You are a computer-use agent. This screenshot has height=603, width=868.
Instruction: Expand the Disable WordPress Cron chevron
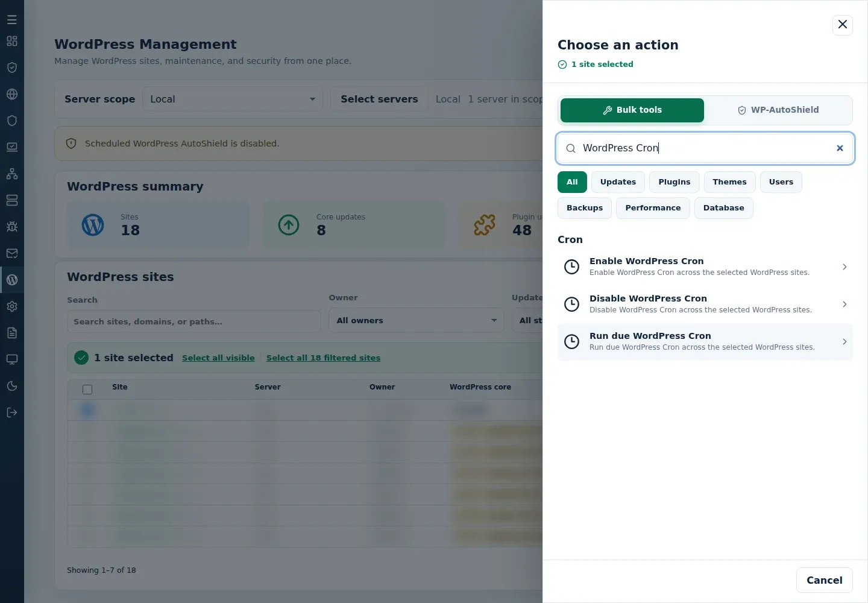tap(844, 304)
